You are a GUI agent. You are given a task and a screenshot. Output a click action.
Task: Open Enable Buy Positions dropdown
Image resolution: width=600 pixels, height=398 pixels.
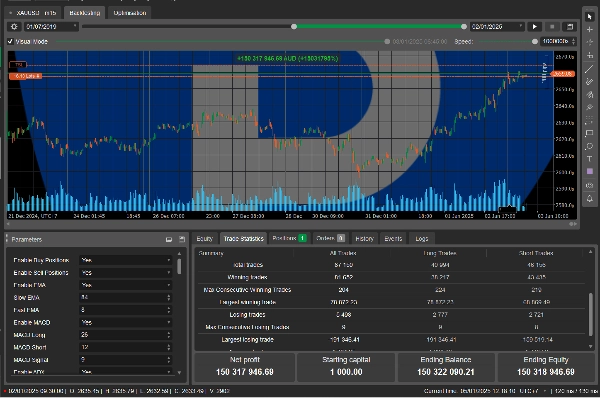[126, 260]
